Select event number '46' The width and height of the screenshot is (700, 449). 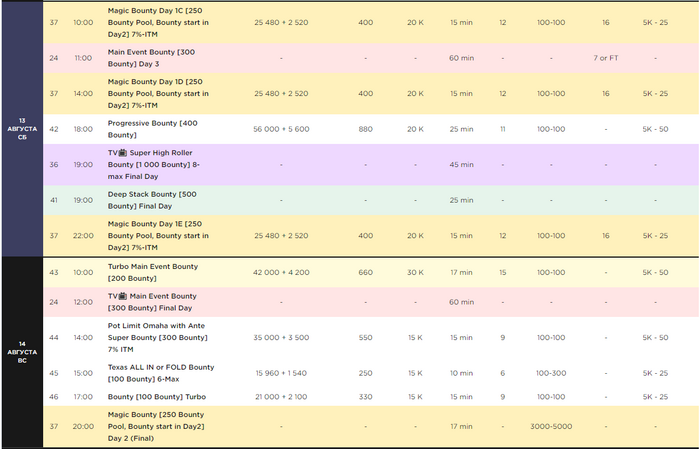point(54,397)
